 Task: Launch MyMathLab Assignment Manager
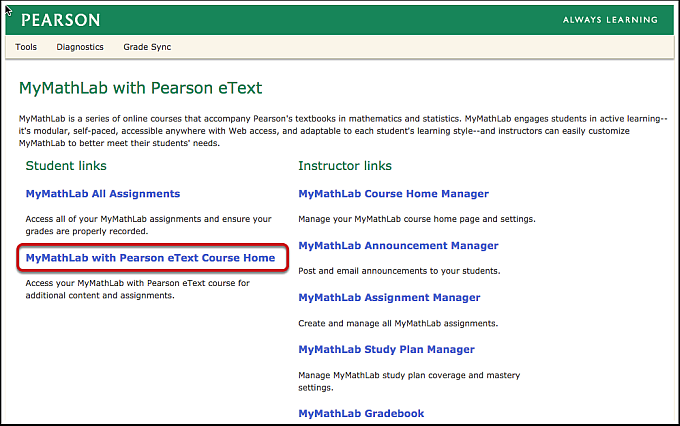[389, 298]
